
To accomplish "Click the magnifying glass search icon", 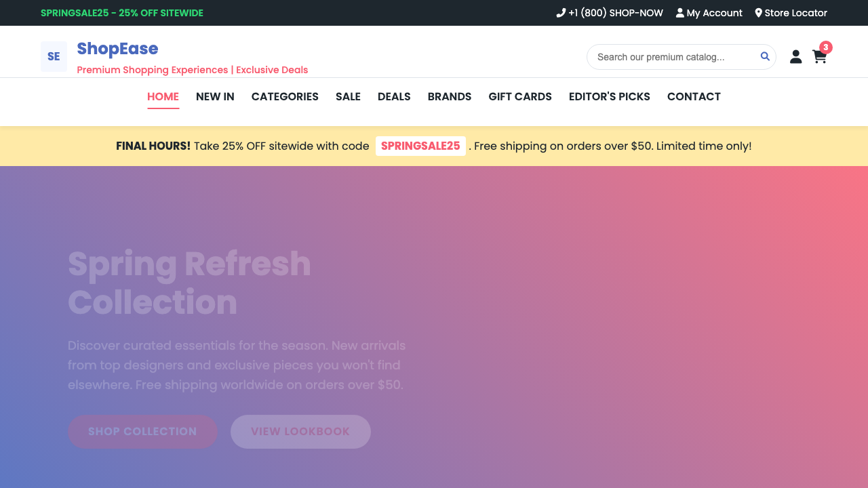I will pyautogui.click(x=765, y=57).
